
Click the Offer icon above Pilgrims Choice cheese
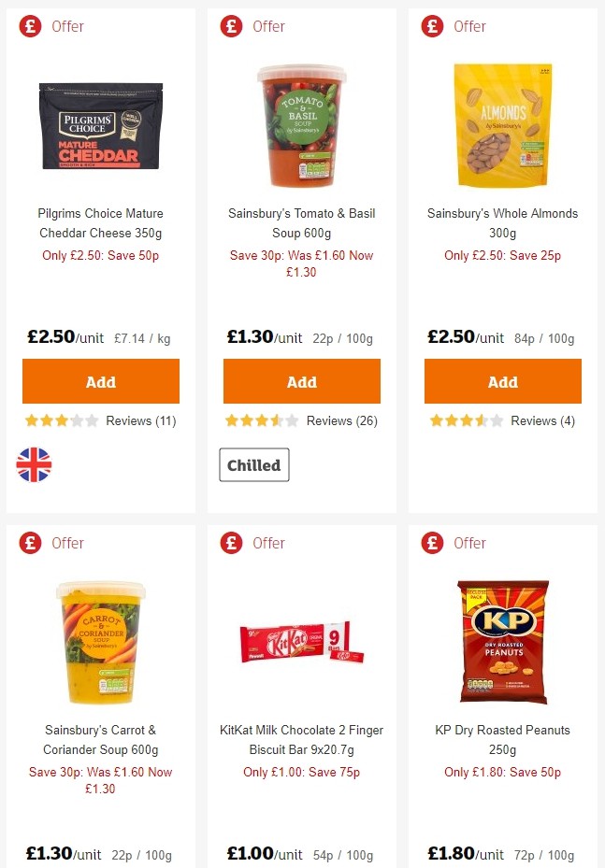(29, 26)
